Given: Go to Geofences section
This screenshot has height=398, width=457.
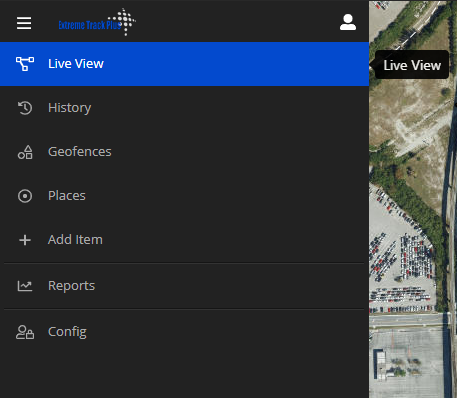Looking at the screenshot, I should [184, 152].
